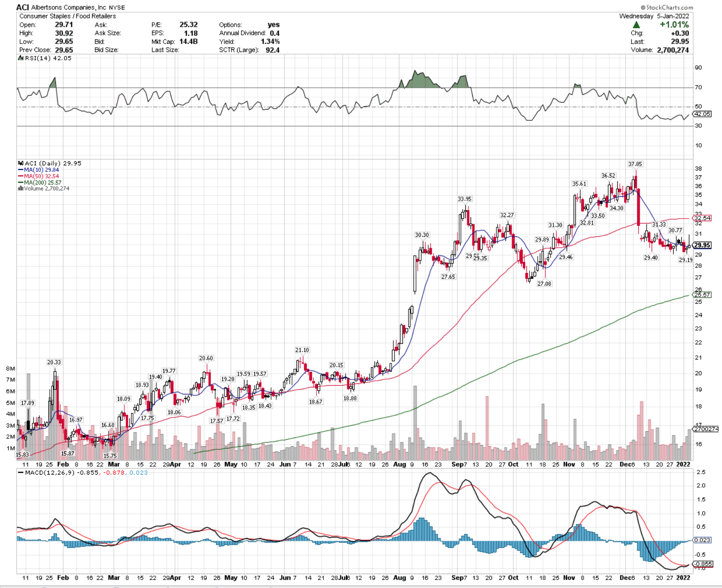
Task: Click the 27.08 October low label
Action: 544,284
